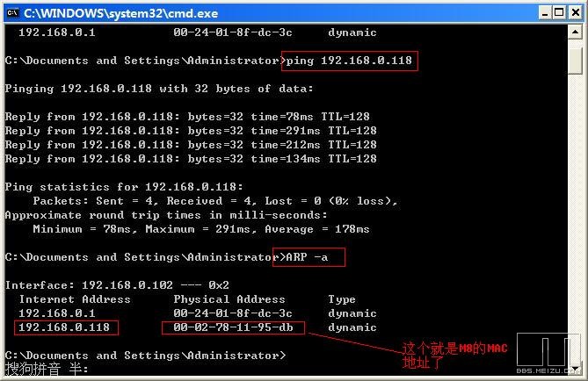Image resolution: width=588 pixels, height=381 pixels.
Task: Click the empty scrollbar track below the thumb
Action: [575, 219]
